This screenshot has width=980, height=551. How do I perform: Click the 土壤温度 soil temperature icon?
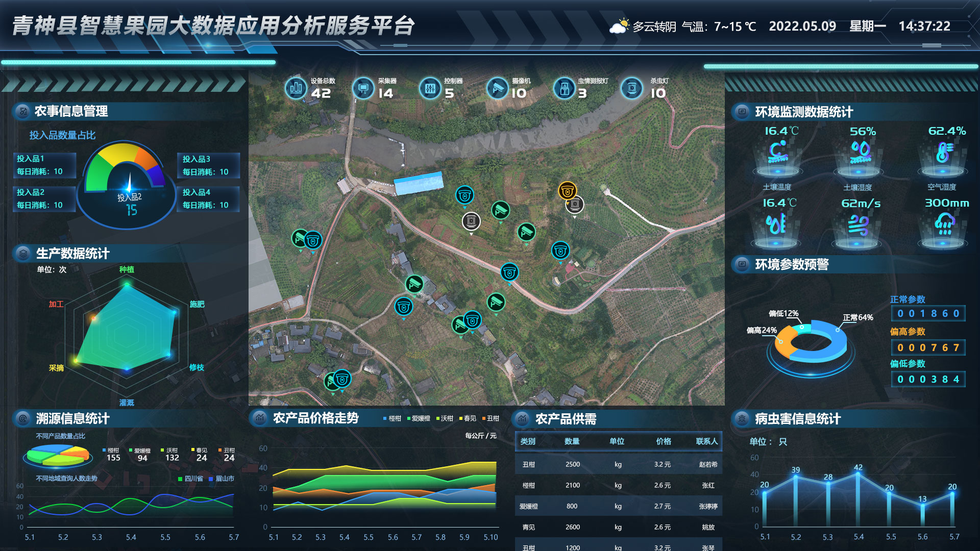[777, 152]
